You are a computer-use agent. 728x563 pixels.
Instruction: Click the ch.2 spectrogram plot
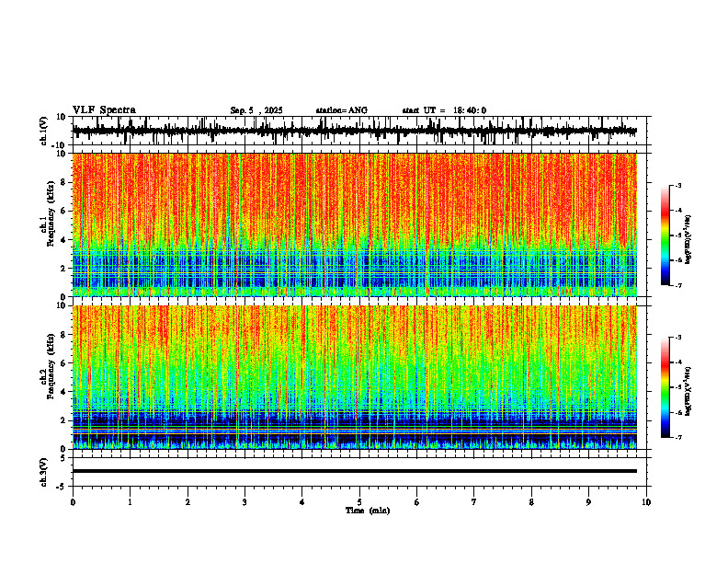(x=354, y=377)
